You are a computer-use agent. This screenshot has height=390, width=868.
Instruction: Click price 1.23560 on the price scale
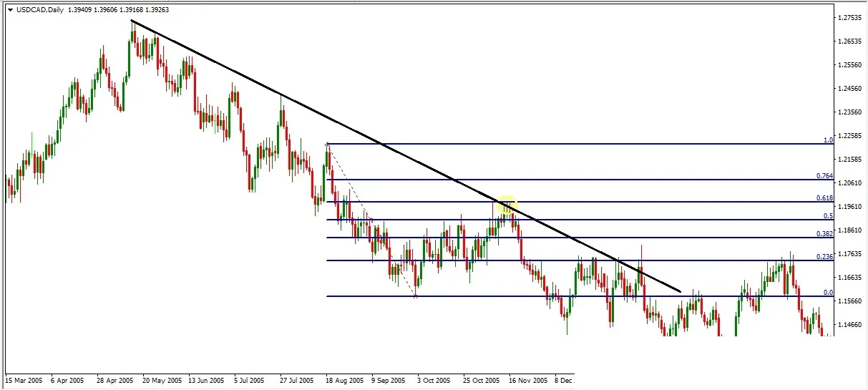pos(852,112)
